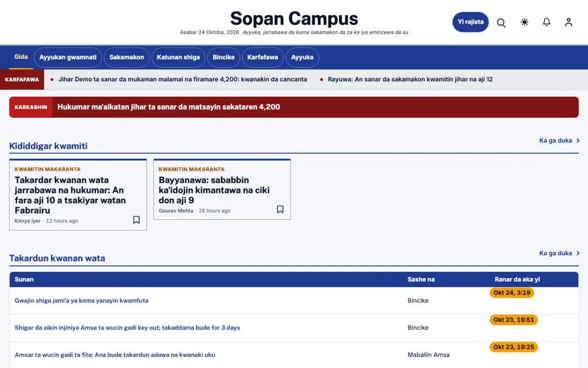This screenshot has width=588, height=368.
Task: Click the 'Okt 24, 3:19' date badge
Action: pos(512,293)
